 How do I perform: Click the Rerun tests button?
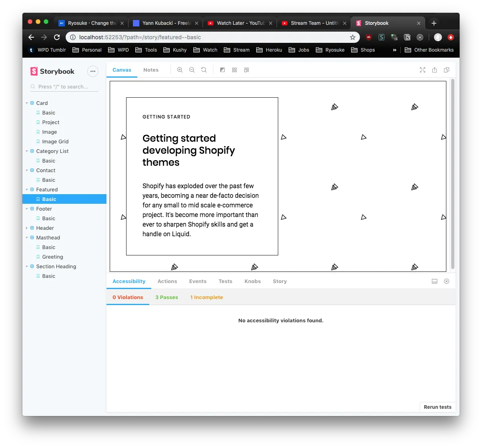coord(437,407)
